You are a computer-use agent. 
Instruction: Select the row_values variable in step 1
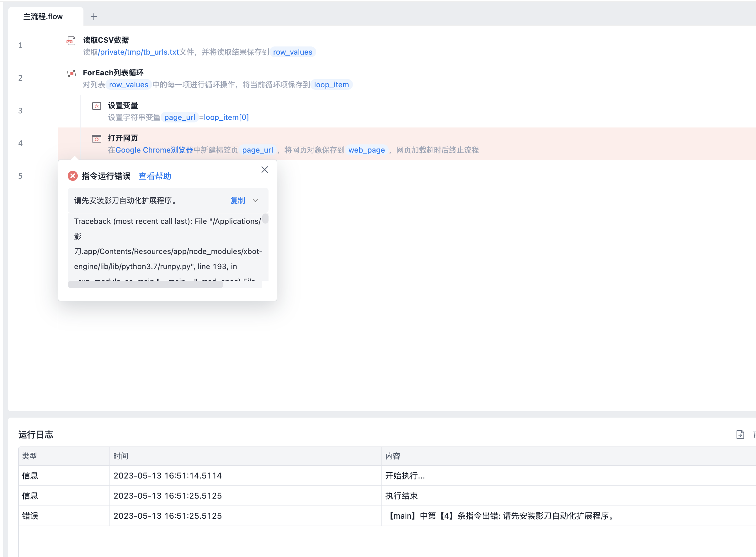point(292,52)
